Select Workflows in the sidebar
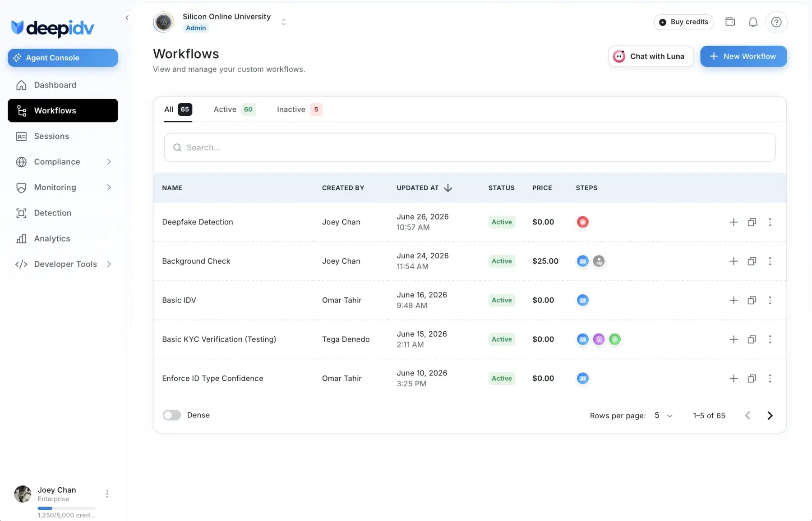The width and height of the screenshot is (812, 521). (x=63, y=110)
